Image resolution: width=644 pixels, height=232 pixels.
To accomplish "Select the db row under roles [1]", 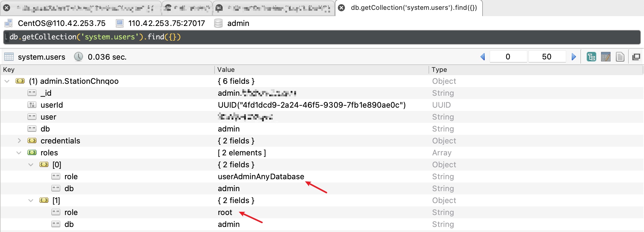I will pyautogui.click(x=322, y=224).
